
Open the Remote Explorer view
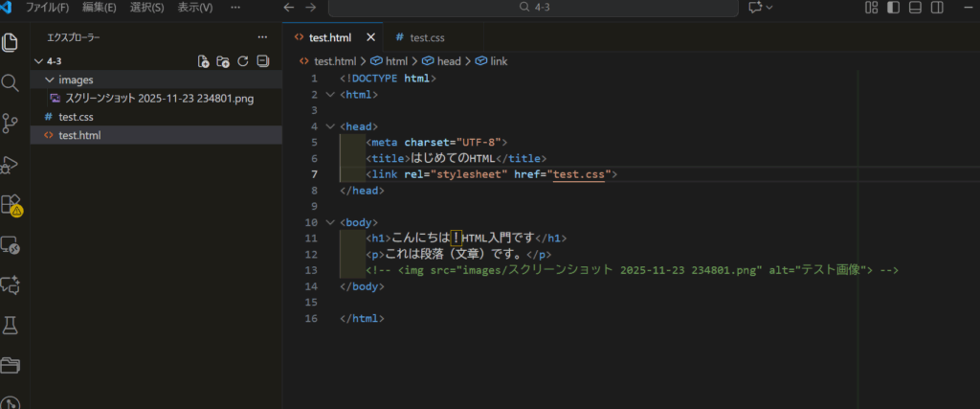click(x=11, y=245)
